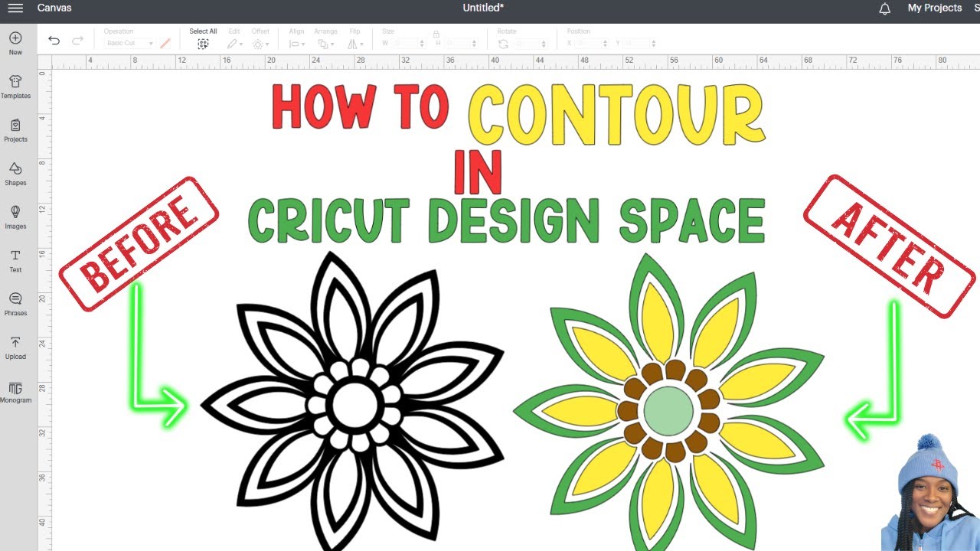Click the Select All icon
The image size is (980, 551).
(203, 44)
